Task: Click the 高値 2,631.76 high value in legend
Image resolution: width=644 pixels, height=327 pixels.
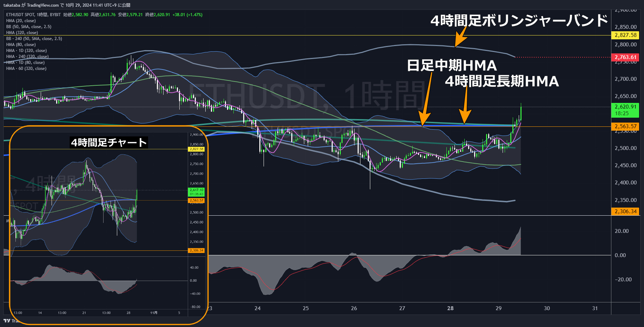Action: pos(103,15)
